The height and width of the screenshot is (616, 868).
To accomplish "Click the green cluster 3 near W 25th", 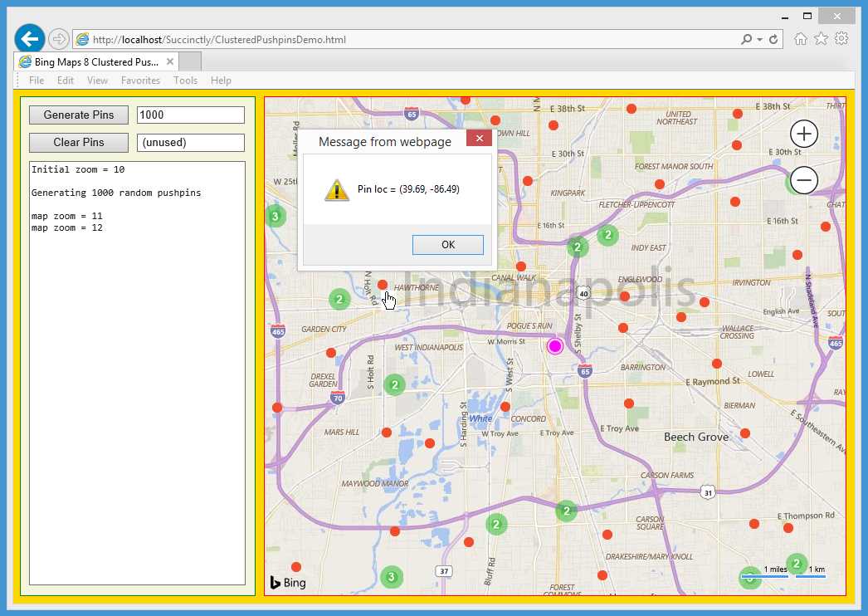I will [276, 216].
